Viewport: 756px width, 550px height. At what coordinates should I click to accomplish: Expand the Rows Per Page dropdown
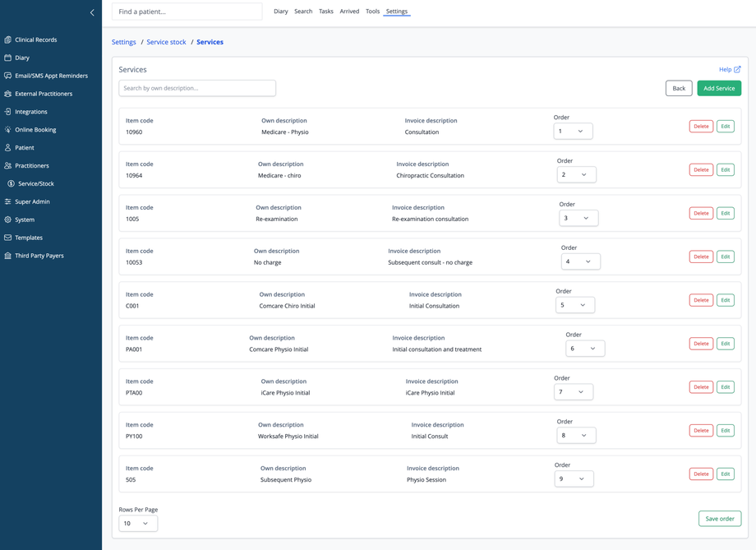(x=138, y=524)
